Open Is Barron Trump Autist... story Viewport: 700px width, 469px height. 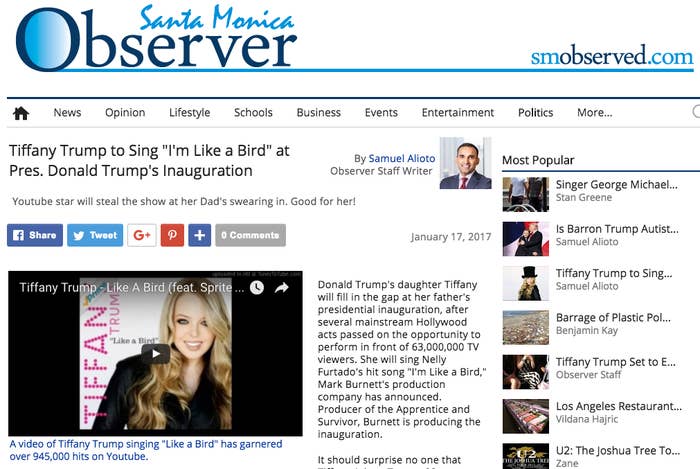click(x=617, y=229)
